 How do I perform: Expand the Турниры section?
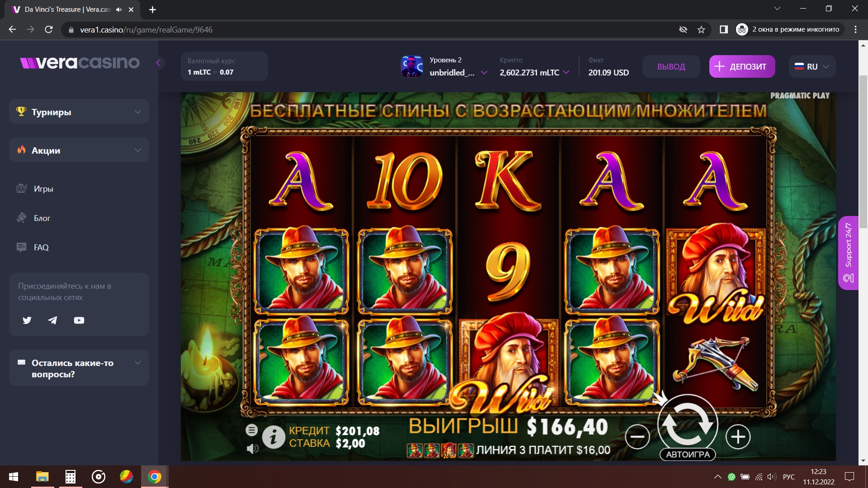coord(79,112)
